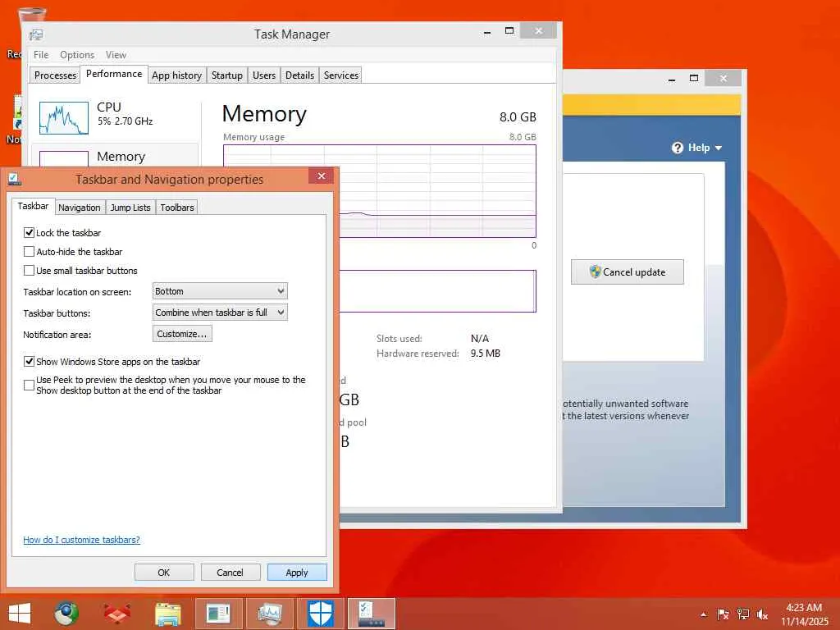Image resolution: width=840 pixels, height=630 pixels.
Task: Click Apply in Taskbar properties
Action: [297, 572]
